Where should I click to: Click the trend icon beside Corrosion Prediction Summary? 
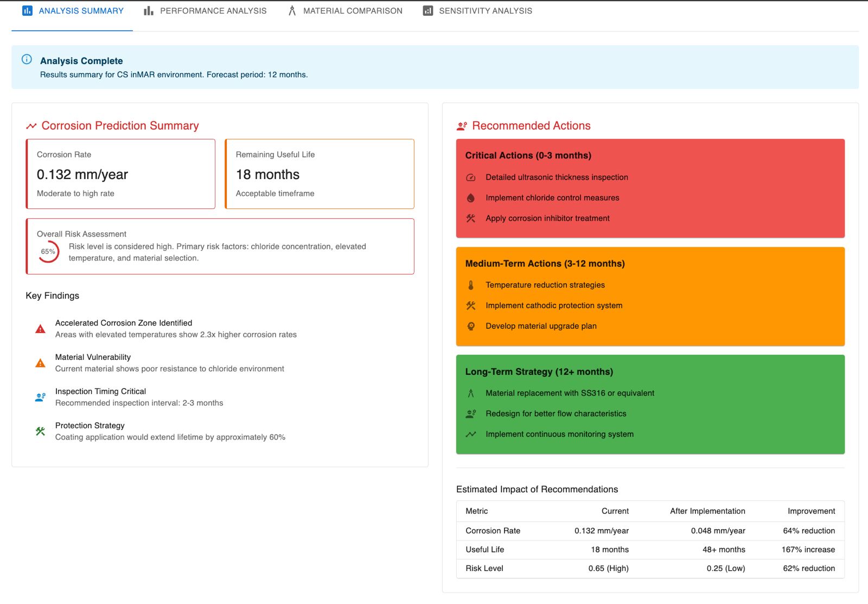(31, 126)
